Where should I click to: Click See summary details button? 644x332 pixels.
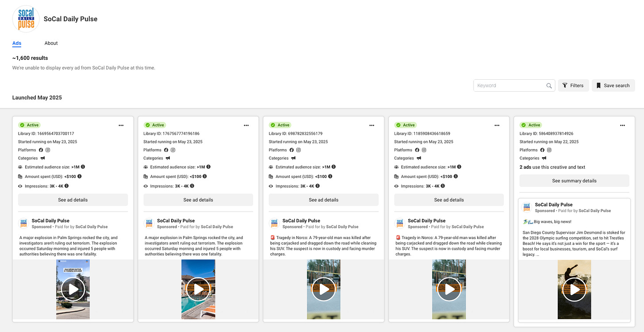pos(574,181)
